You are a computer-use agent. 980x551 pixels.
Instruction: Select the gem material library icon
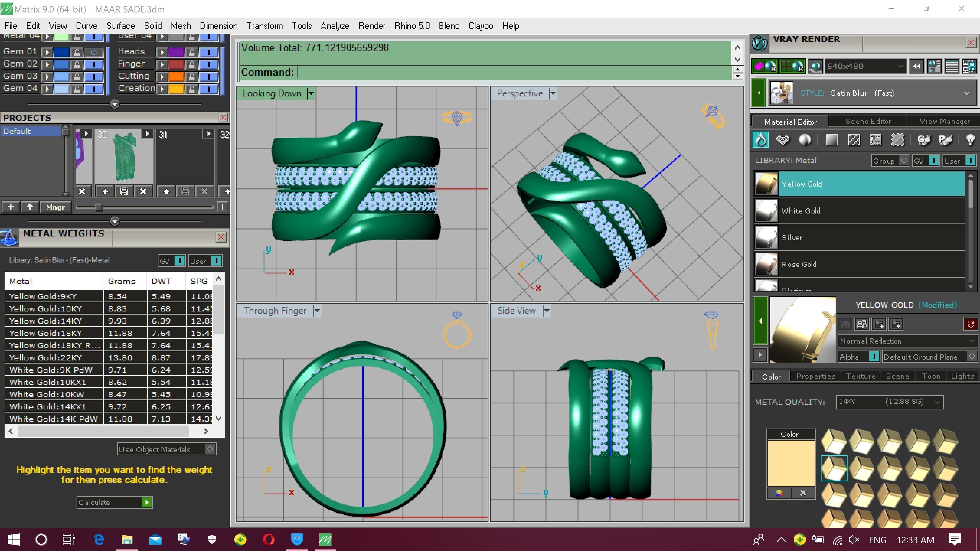[x=782, y=140]
